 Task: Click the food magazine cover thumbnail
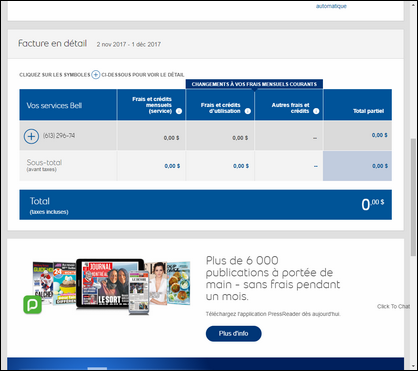[x=179, y=283]
